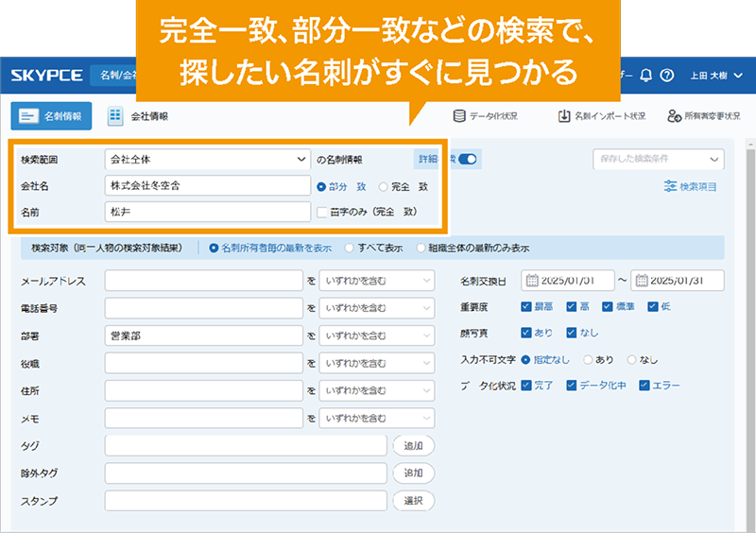
Task: Select すべて表示 radio button
Action: [x=350, y=248]
